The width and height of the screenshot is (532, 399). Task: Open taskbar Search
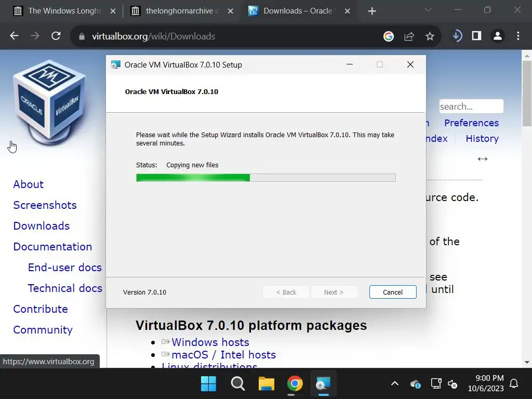237,384
